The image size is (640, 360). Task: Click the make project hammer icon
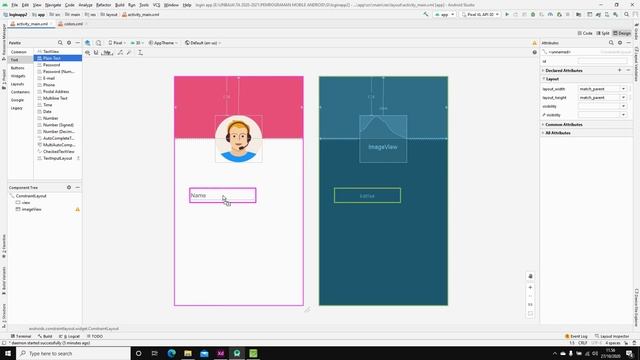[x=426, y=14]
